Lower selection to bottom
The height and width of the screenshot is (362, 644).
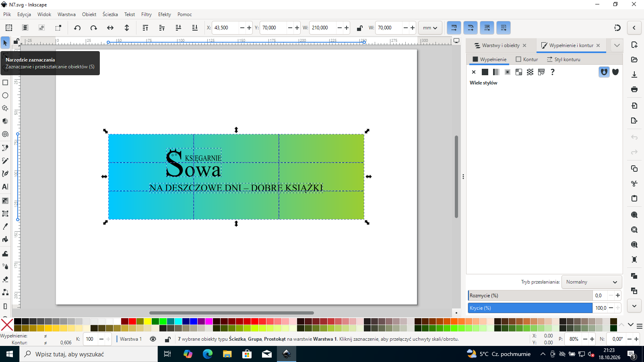(x=195, y=28)
